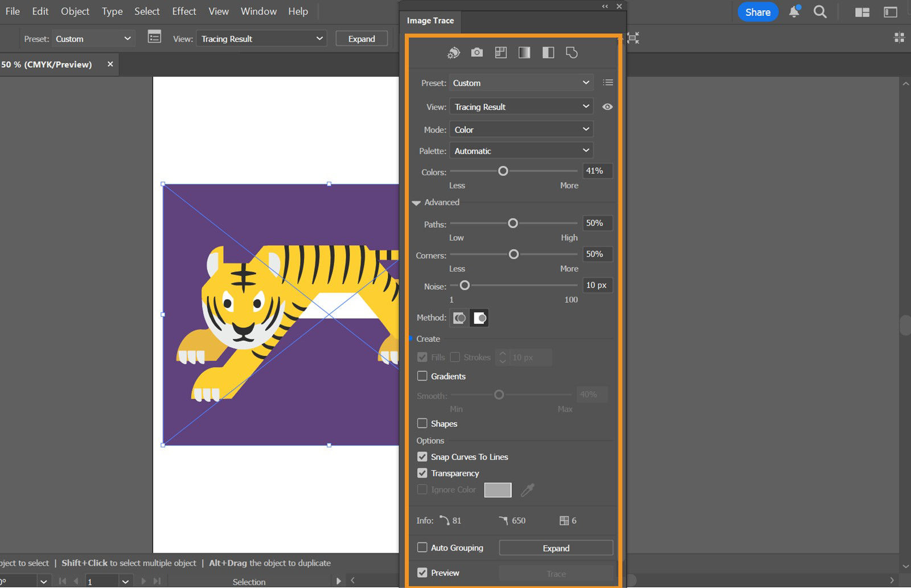Select the Grayscale trace preset icon
The width and height of the screenshot is (911, 588).
(x=524, y=52)
